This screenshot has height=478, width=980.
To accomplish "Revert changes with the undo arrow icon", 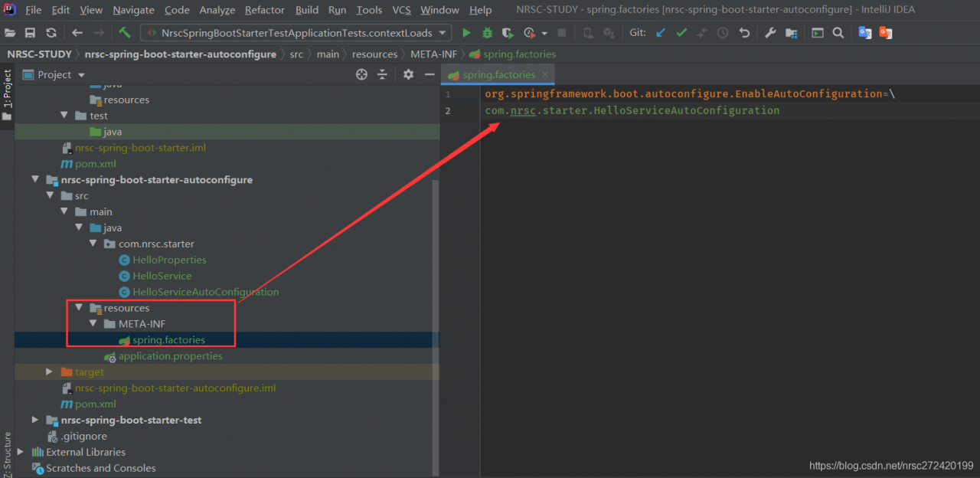I will [x=744, y=33].
